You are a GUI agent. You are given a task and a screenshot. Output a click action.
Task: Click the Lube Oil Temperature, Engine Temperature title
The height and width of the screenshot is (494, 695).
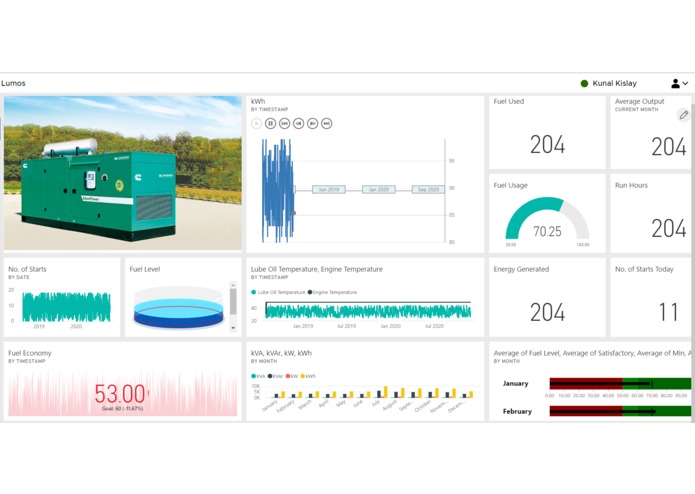pyautogui.click(x=316, y=269)
